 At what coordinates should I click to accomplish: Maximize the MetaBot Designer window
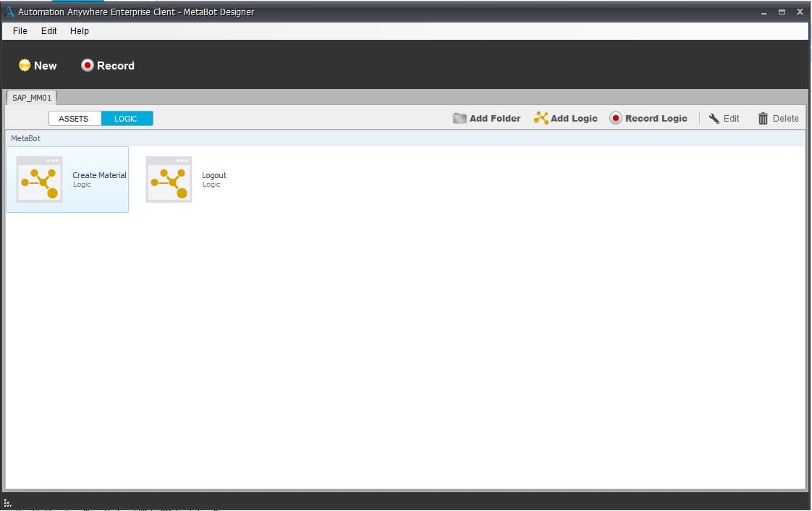(x=782, y=12)
